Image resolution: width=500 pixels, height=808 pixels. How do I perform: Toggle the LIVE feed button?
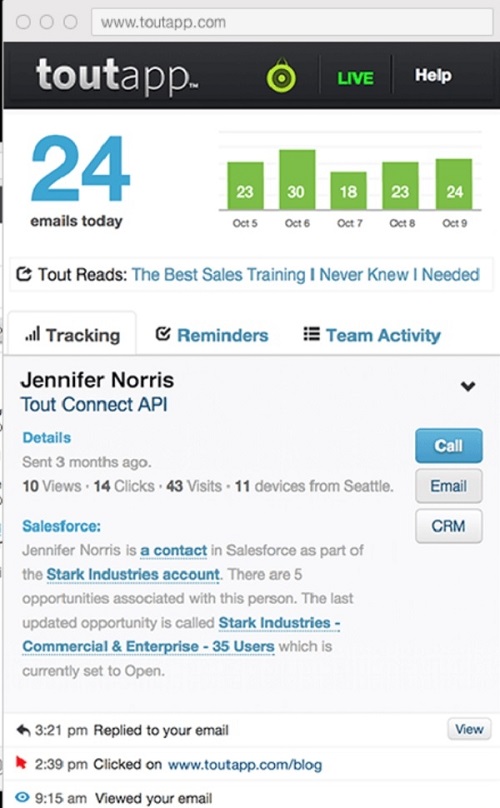[x=355, y=78]
